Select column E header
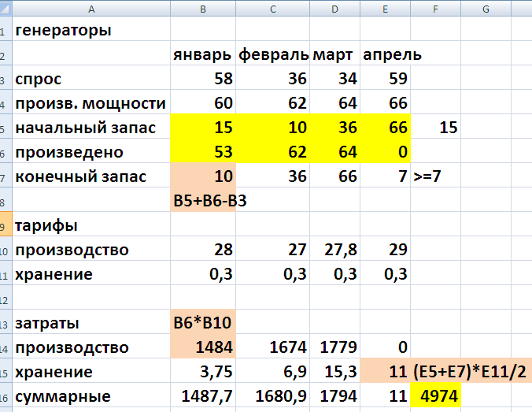The image size is (532, 412). (385, 9)
